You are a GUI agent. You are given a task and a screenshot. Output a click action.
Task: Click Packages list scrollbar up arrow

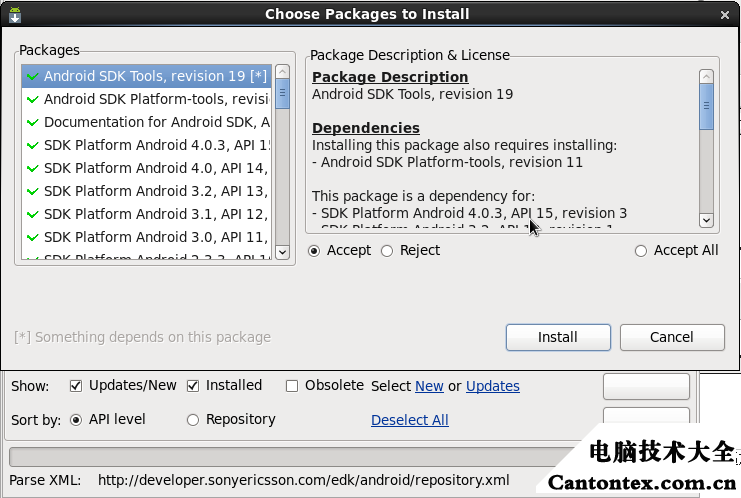[282, 71]
